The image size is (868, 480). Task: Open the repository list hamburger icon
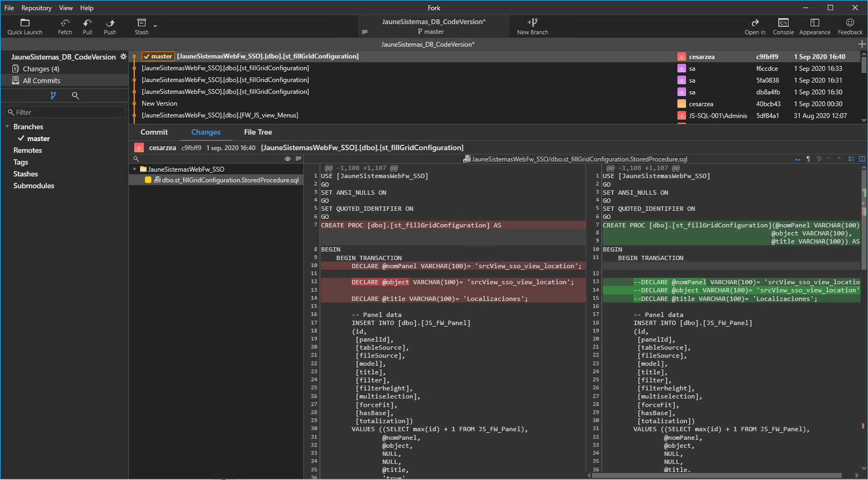click(x=365, y=32)
